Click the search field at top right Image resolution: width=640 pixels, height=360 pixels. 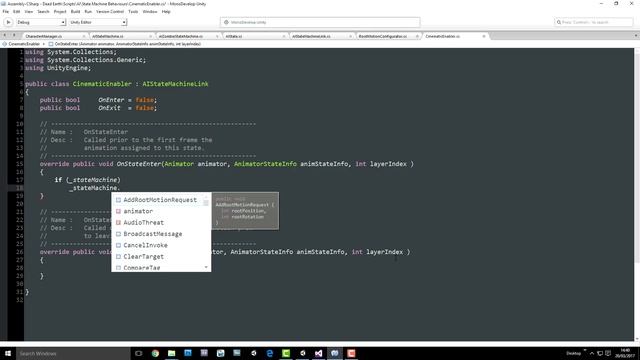click(x=593, y=22)
